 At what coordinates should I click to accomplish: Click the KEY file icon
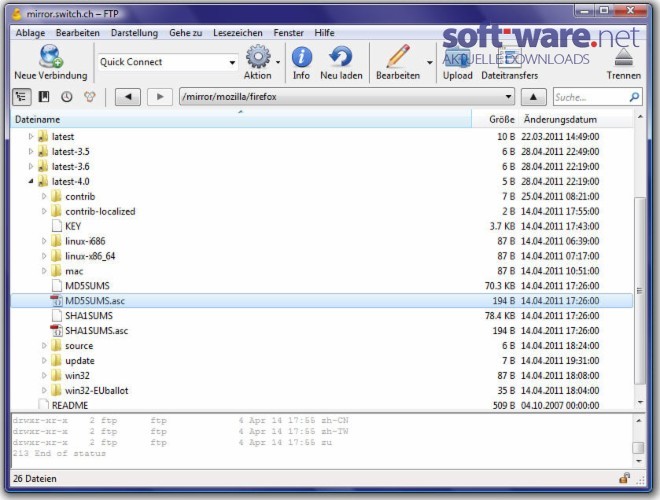(57, 226)
